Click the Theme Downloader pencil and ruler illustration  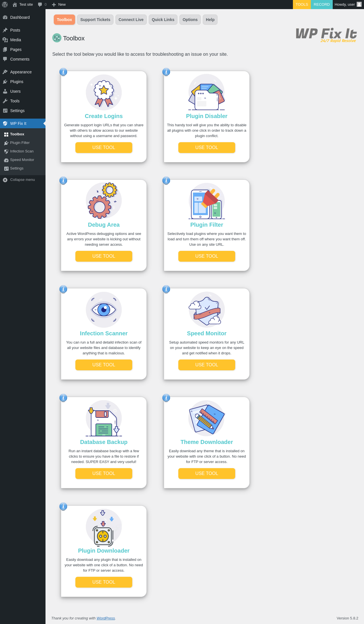207,418
